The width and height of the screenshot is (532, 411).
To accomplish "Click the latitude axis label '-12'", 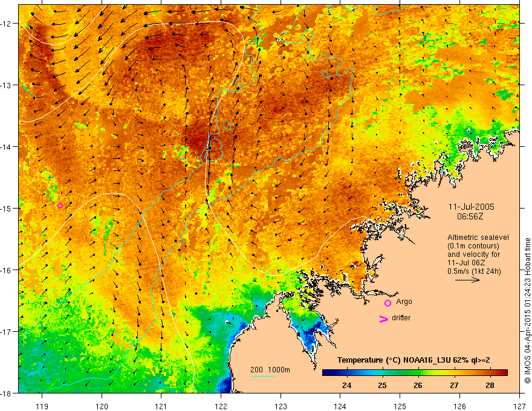I will click(6, 24).
